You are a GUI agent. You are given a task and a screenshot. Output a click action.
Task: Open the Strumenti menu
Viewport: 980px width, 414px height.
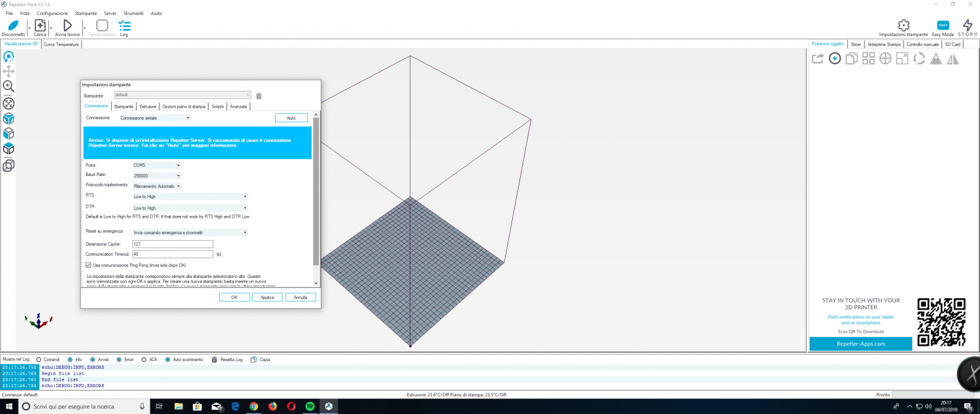[133, 13]
